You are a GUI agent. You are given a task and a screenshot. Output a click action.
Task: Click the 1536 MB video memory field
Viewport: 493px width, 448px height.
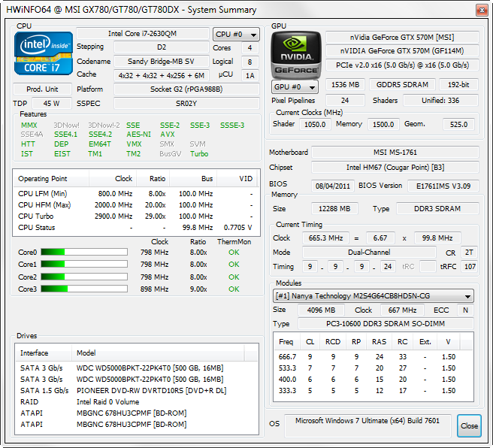[345, 85]
